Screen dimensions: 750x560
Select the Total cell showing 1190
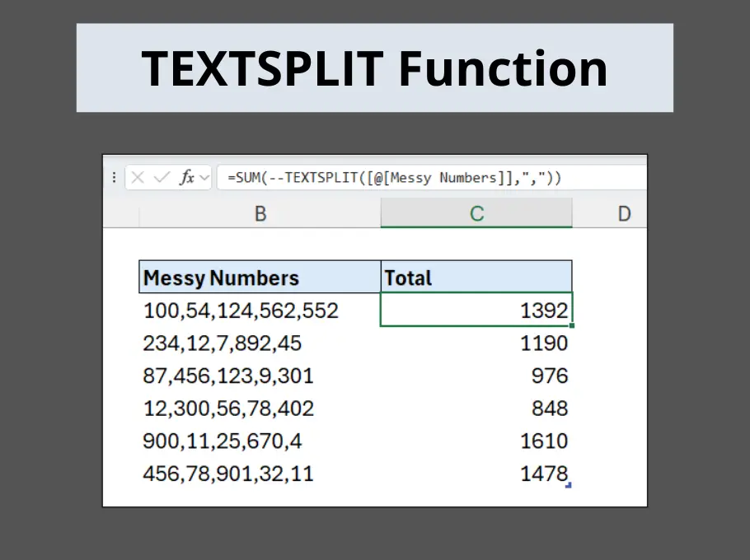(x=476, y=343)
